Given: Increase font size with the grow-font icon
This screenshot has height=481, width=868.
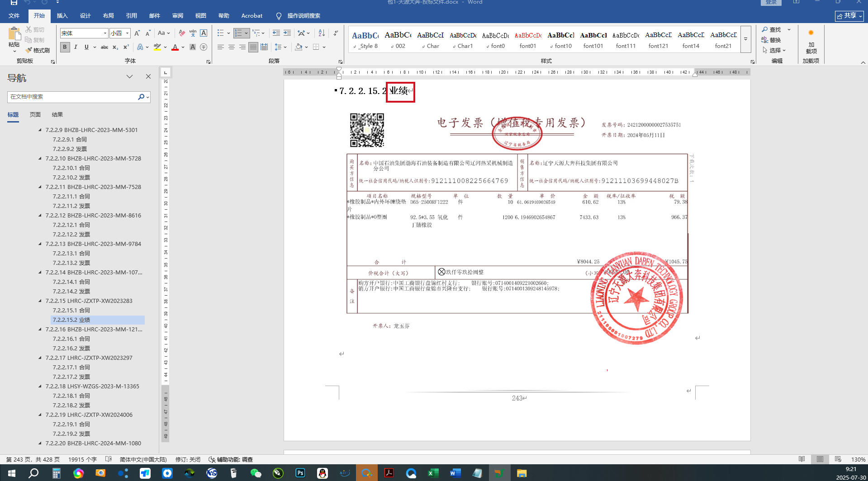Looking at the screenshot, I should tap(137, 33).
